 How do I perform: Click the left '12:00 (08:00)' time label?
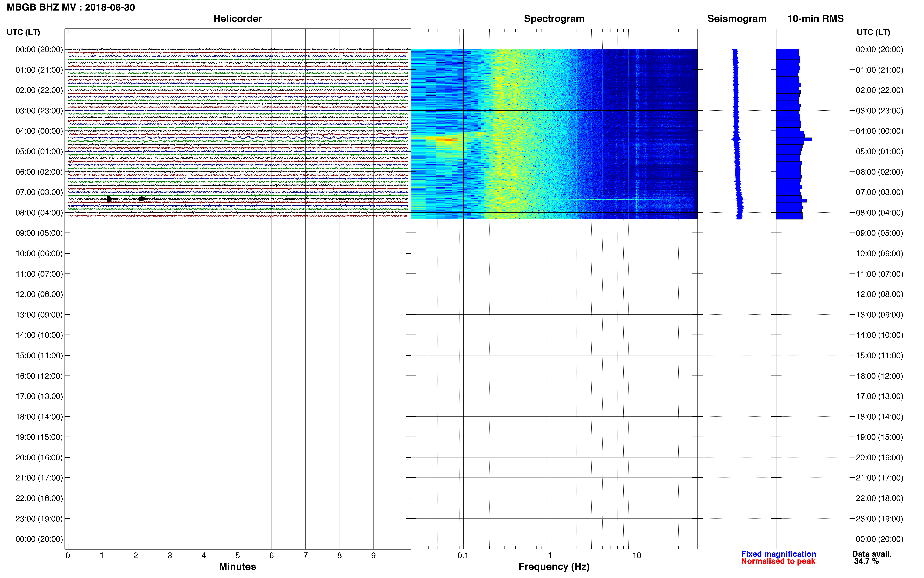tap(39, 294)
